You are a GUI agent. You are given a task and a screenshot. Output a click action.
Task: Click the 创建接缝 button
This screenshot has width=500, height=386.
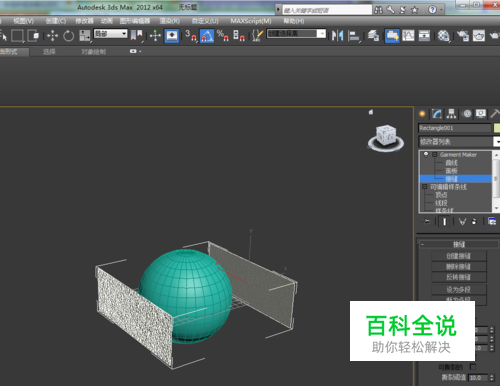tap(459, 256)
